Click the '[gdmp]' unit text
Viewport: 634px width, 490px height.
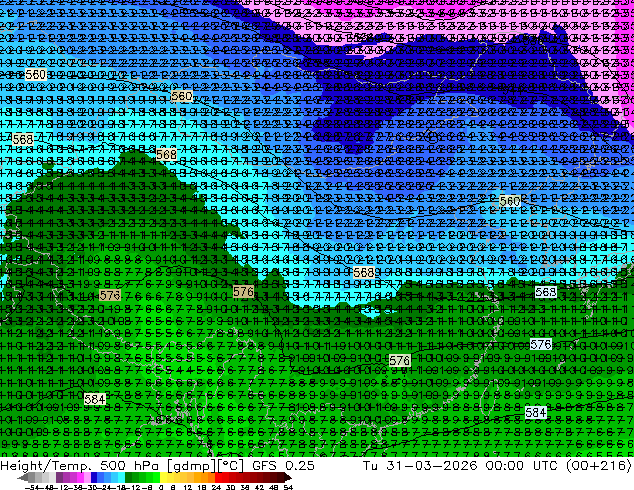(x=190, y=466)
